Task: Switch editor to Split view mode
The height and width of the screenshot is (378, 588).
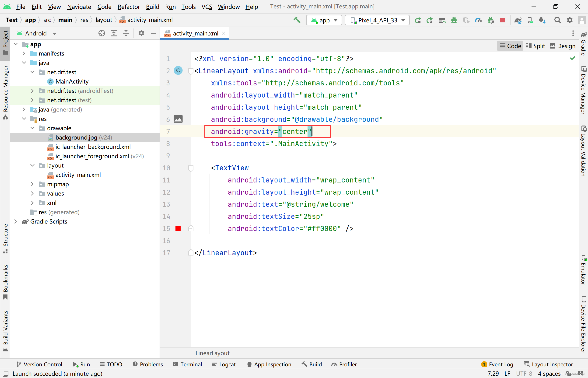Action: click(535, 46)
